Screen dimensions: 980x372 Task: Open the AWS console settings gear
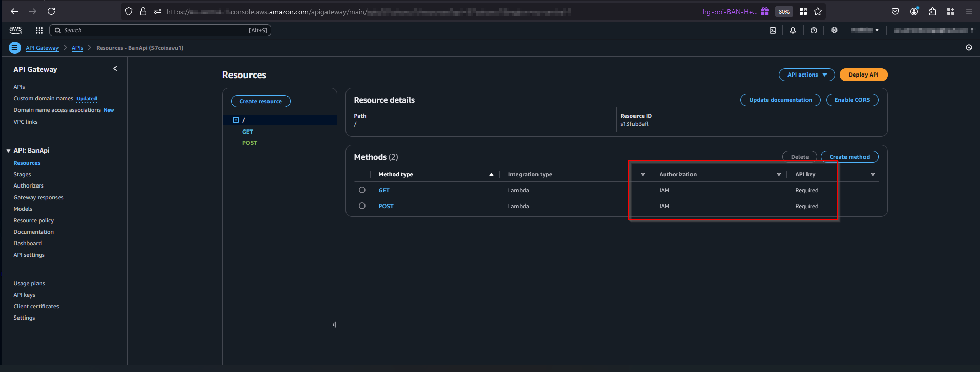pyautogui.click(x=834, y=30)
